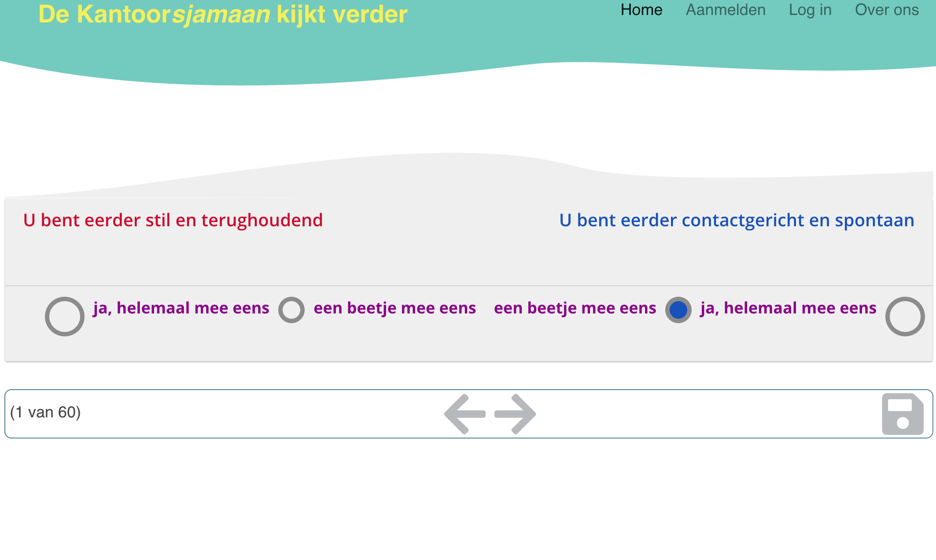Click the blue 'contactgericht en spontaan' statement

737,220
